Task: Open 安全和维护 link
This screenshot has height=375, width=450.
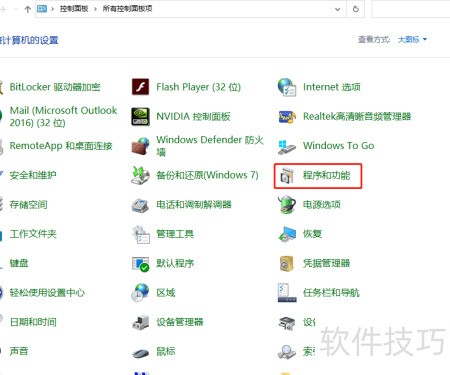Action: [33, 175]
